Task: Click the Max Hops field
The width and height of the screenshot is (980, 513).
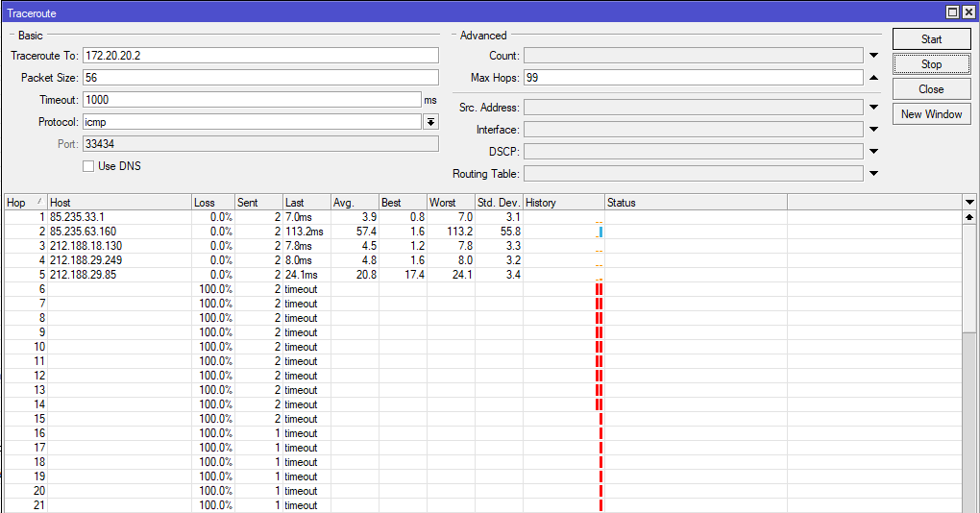Action: tap(693, 78)
